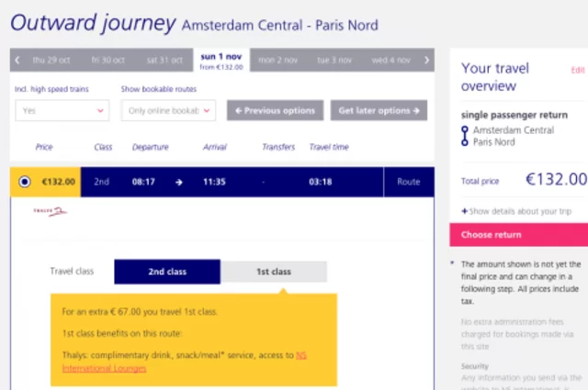Switch to the wed 4 nov tab

tap(390, 61)
